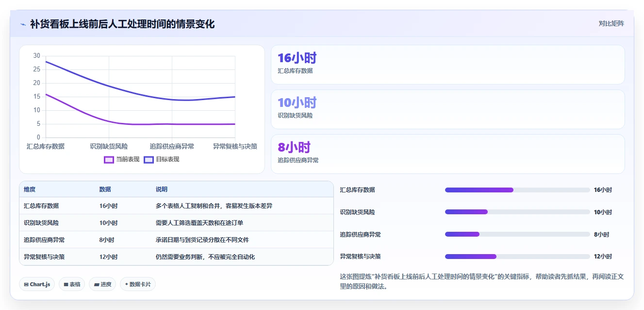Click the 8小时 cell in the table

pyautogui.click(x=107, y=240)
